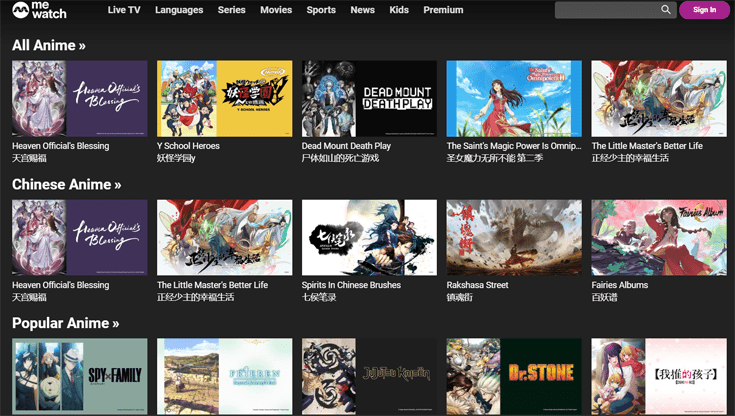Click the mewatch logo

39,10
